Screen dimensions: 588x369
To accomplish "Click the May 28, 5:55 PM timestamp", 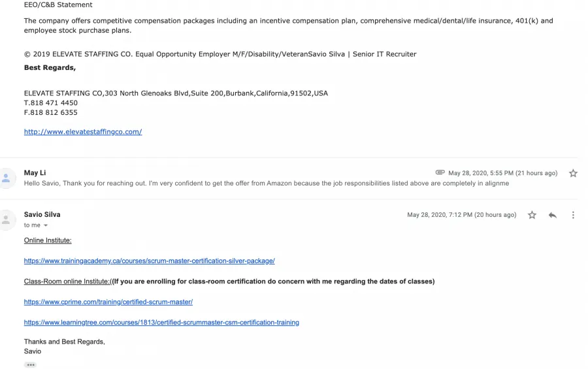I will coord(503,173).
